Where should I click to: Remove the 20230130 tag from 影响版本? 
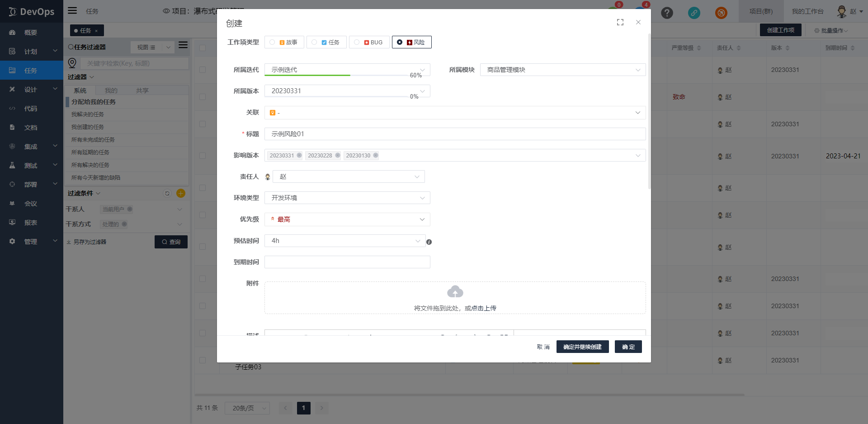[376, 155]
